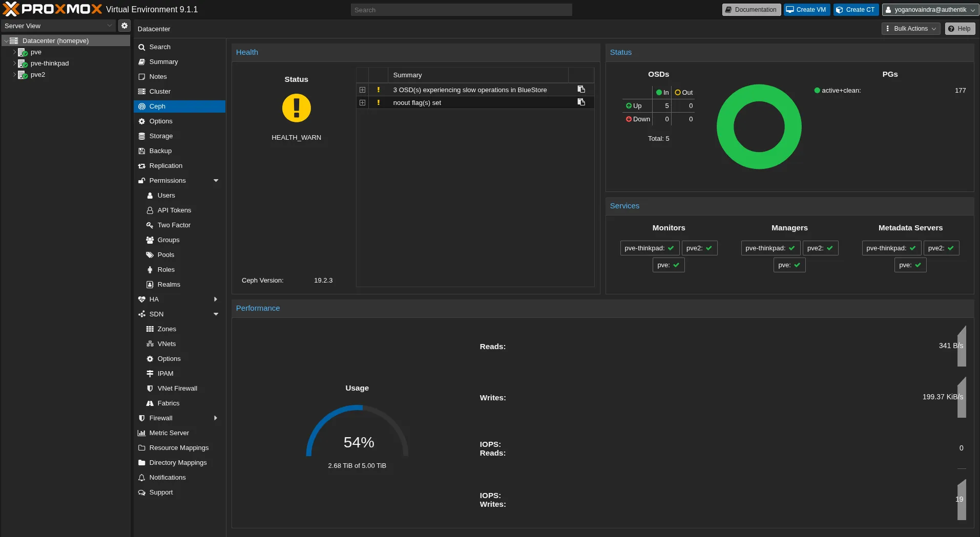Click the Notifications bell icon

point(142,478)
